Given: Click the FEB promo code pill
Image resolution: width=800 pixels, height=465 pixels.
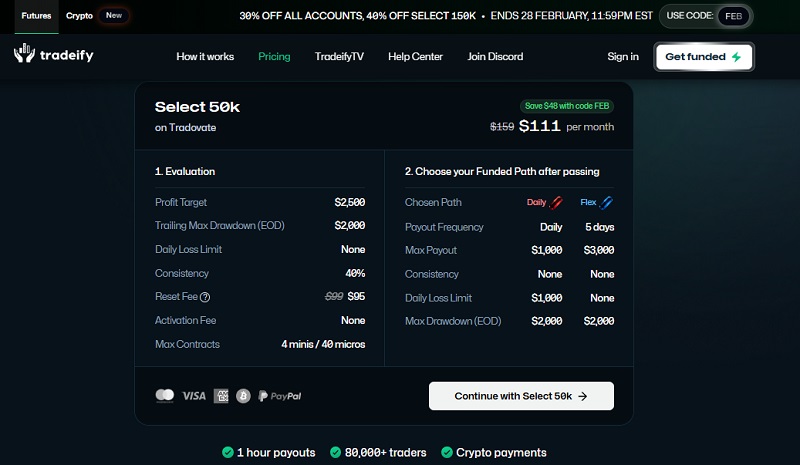Looking at the screenshot, I should click(x=733, y=16).
